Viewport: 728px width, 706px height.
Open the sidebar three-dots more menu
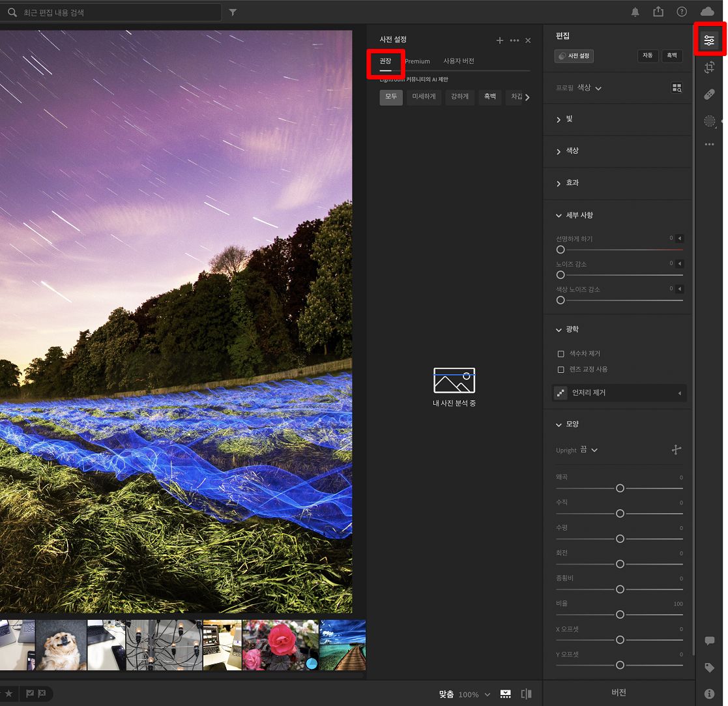(x=709, y=145)
